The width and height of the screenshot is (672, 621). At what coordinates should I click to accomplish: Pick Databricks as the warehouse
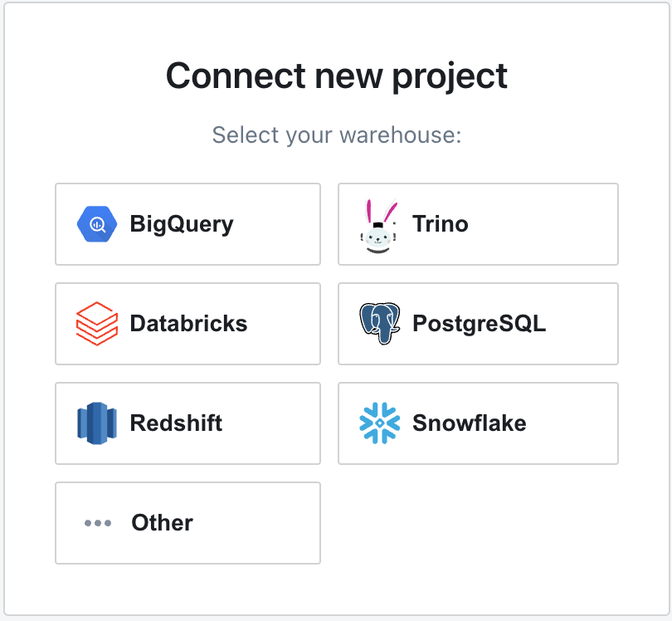point(187,324)
